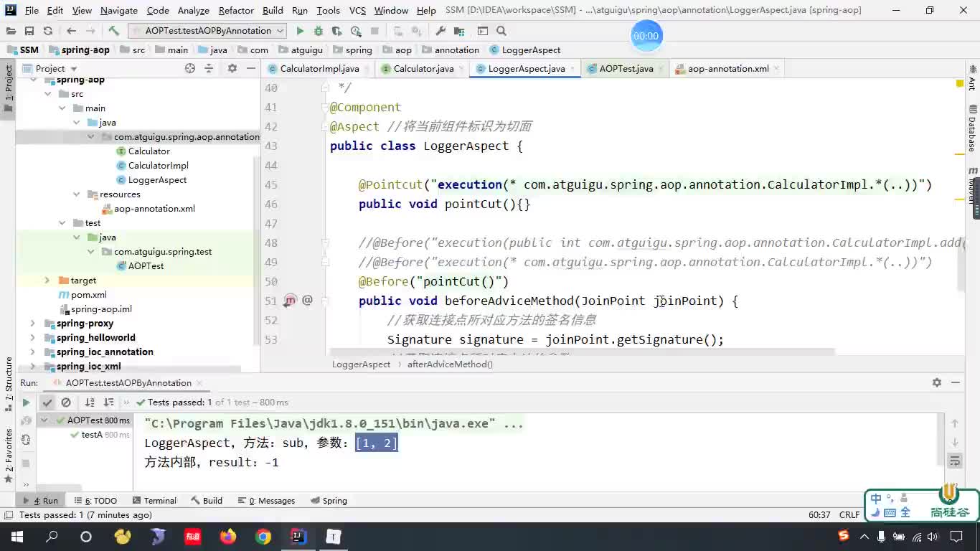Start debugging with the bug icon
This screenshot has width=980, height=551.
pos(319,31)
